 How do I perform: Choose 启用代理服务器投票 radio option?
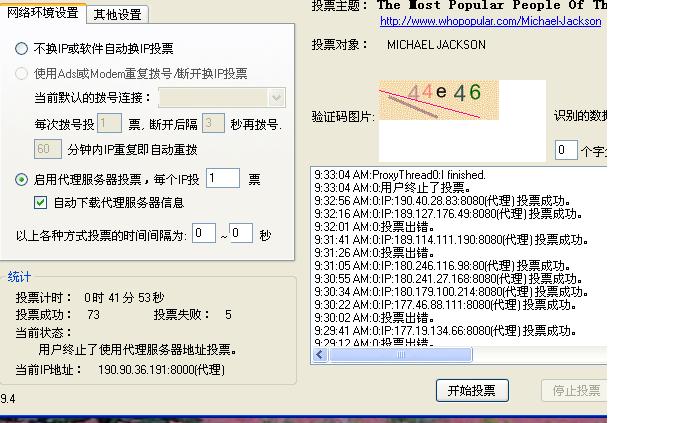tap(22, 180)
